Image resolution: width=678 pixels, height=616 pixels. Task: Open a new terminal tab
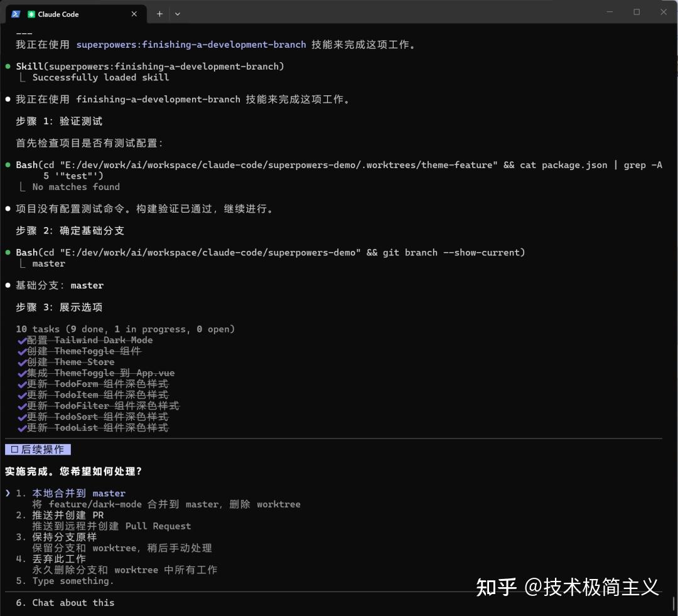[x=159, y=14]
